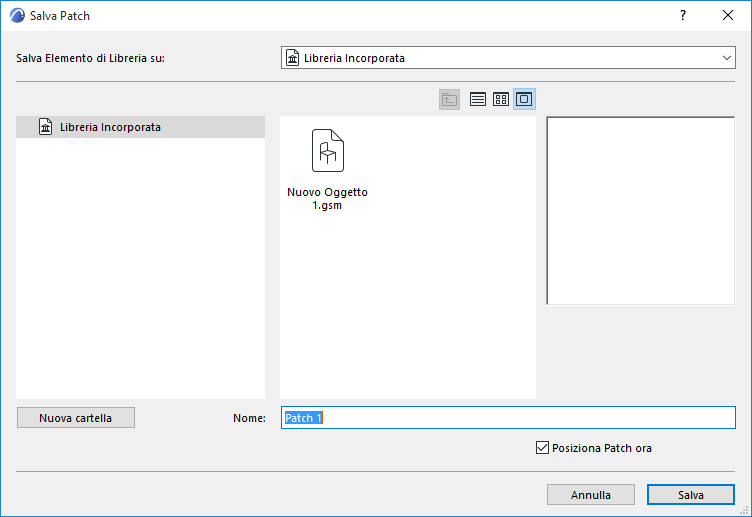The height and width of the screenshot is (517, 752).
Task: Click the empty preview pane
Action: coord(641,211)
